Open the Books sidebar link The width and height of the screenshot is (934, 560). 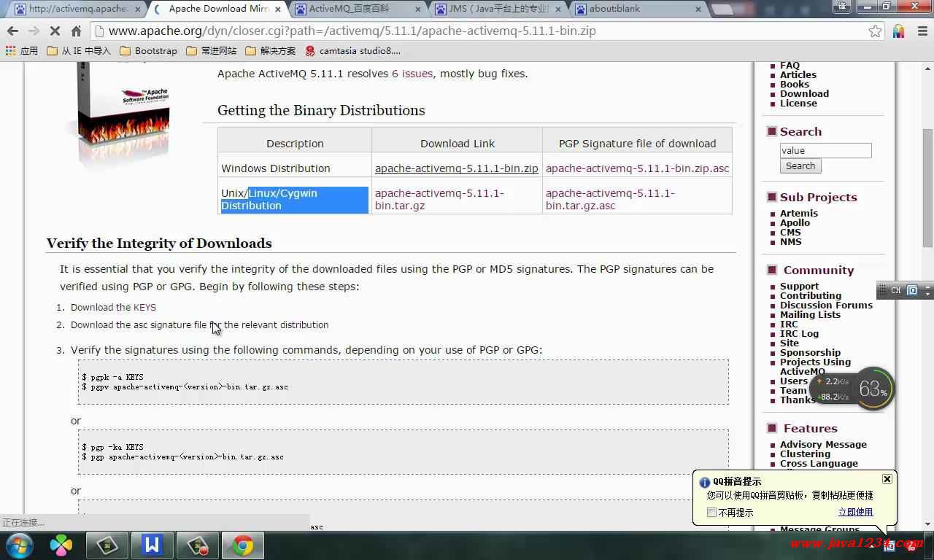pyautogui.click(x=795, y=85)
